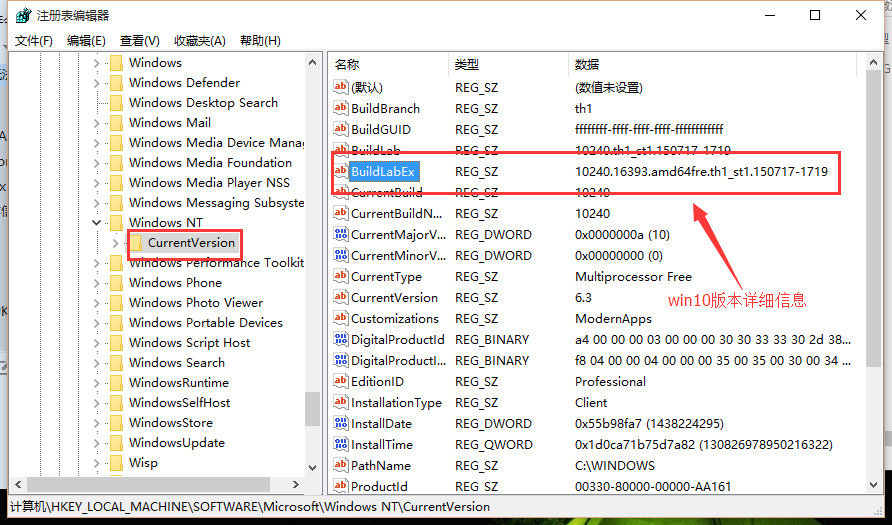Expand the Windows Photo Viewer key

click(96, 303)
